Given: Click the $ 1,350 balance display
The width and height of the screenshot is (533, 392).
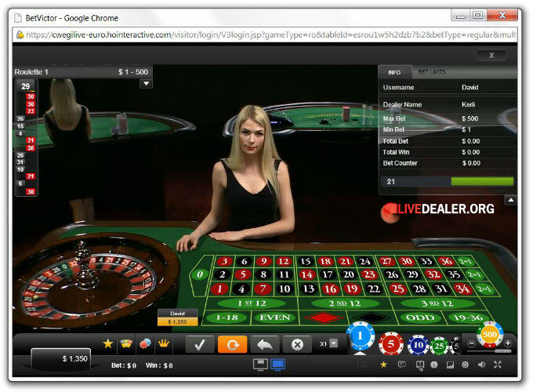Looking at the screenshot, I should click(x=61, y=359).
